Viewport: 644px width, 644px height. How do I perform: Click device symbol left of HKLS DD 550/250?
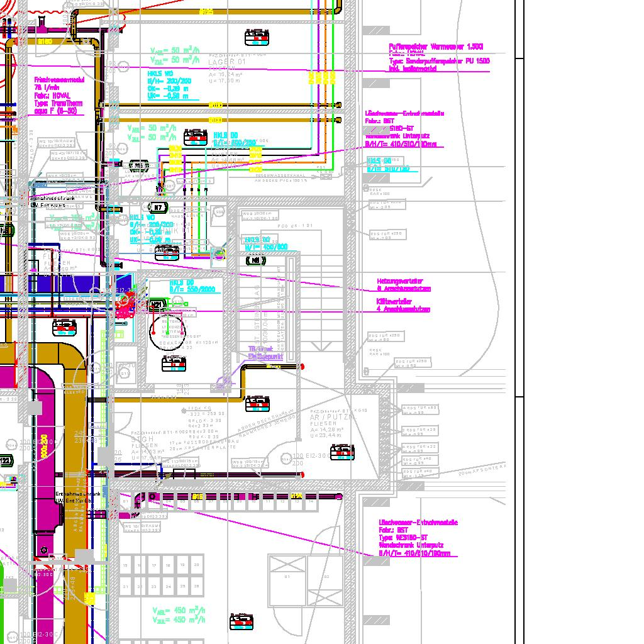click(196, 138)
